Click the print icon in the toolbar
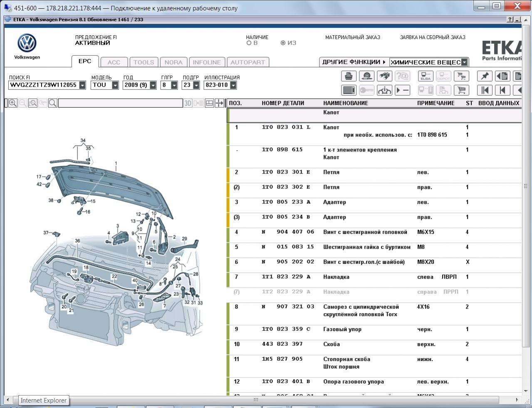The width and height of the screenshot is (532, 408). click(x=349, y=76)
